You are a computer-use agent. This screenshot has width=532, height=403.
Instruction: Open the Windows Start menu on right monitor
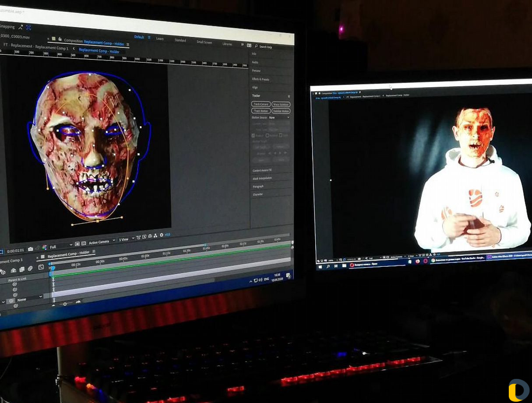point(320,266)
